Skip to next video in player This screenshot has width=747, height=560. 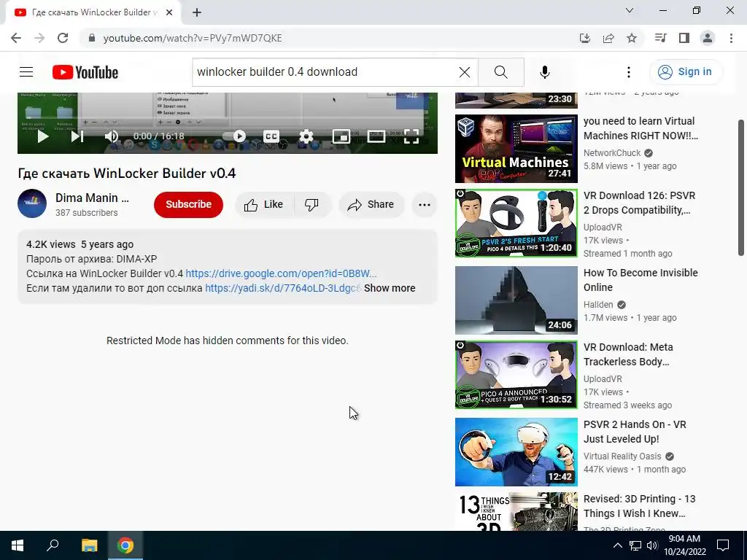coord(77,136)
